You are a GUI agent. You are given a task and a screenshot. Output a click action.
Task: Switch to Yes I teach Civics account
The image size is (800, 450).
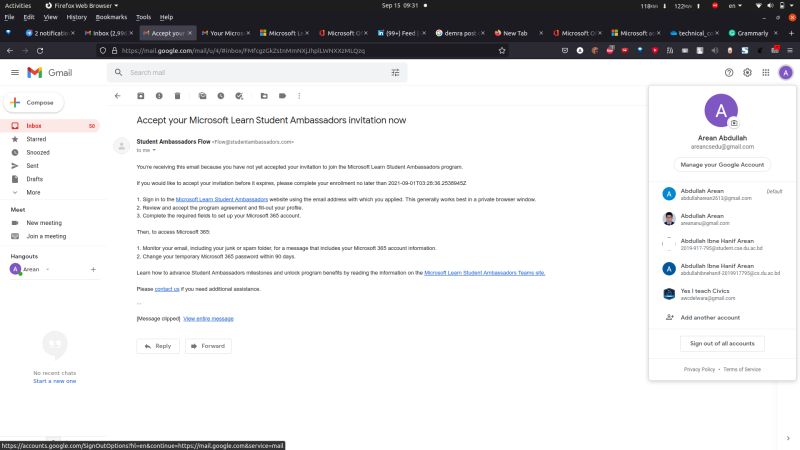(722, 294)
